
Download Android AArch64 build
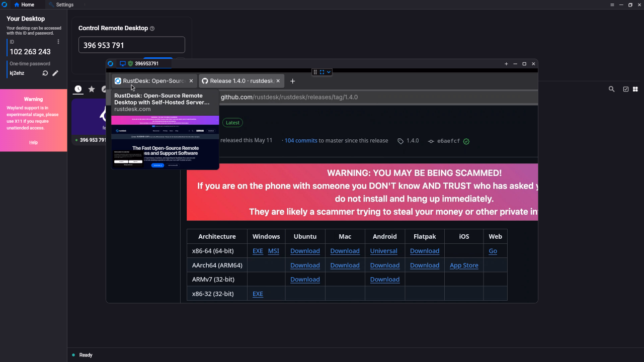tap(385, 265)
